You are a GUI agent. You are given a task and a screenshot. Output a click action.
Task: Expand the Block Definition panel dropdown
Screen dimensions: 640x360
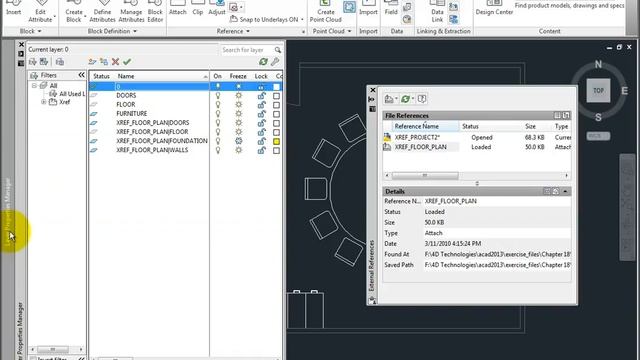click(135, 31)
